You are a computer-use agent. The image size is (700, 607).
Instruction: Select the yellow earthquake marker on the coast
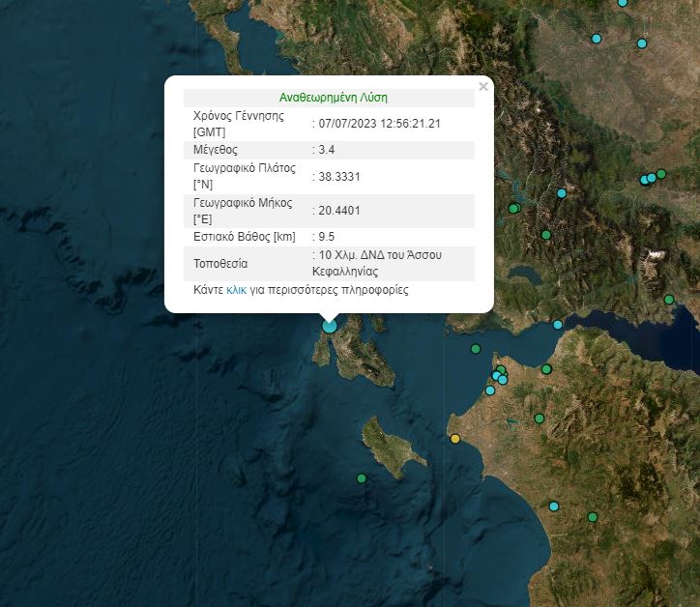(455, 439)
